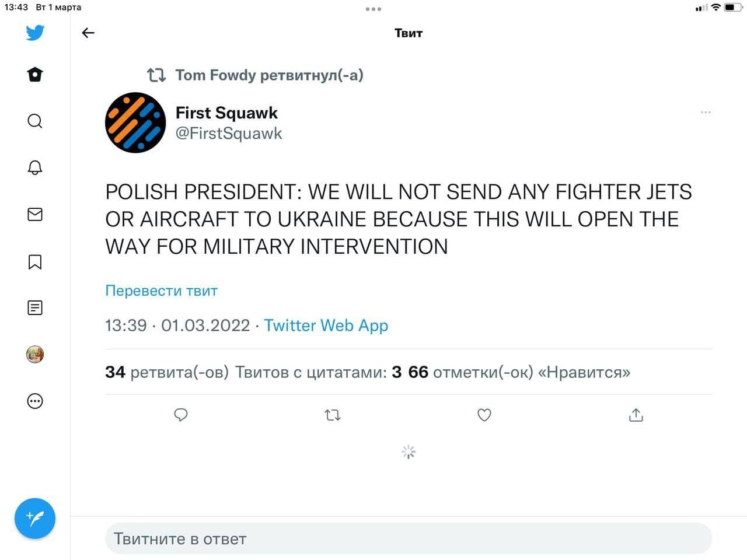Open the Home timeline icon
Screen dimensions: 747x560
pyautogui.click(x=35, y=75)
